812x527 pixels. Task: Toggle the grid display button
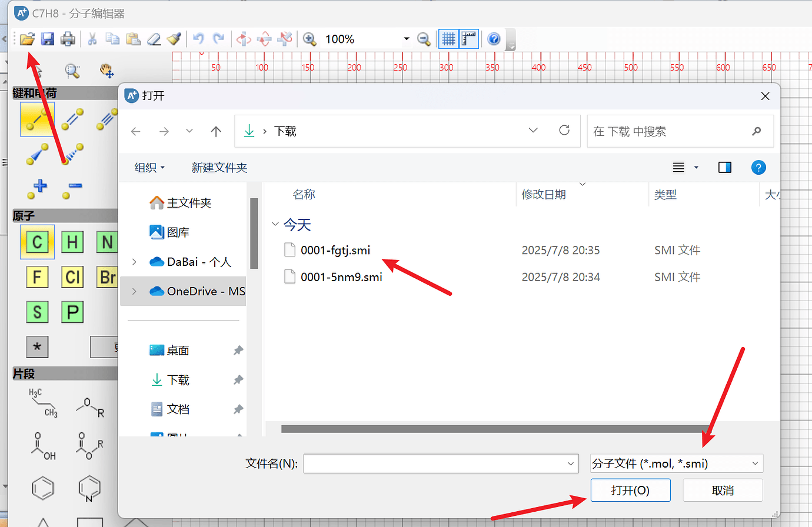[448, 39]
